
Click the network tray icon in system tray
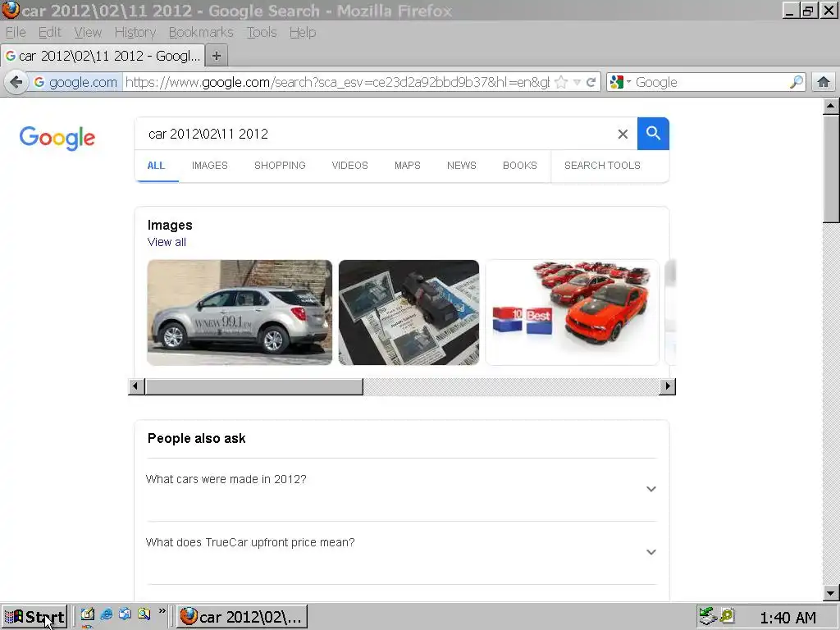[x=708, y=616]
